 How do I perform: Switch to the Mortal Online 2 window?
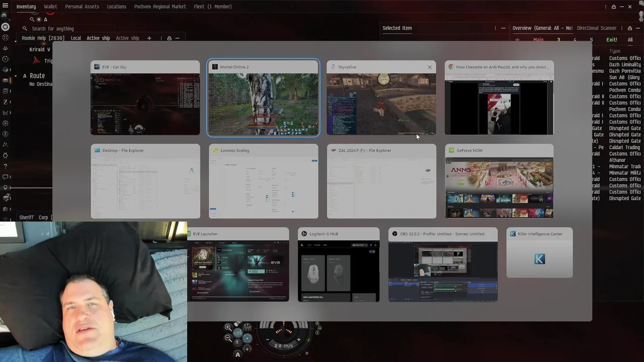pos(263,98)
